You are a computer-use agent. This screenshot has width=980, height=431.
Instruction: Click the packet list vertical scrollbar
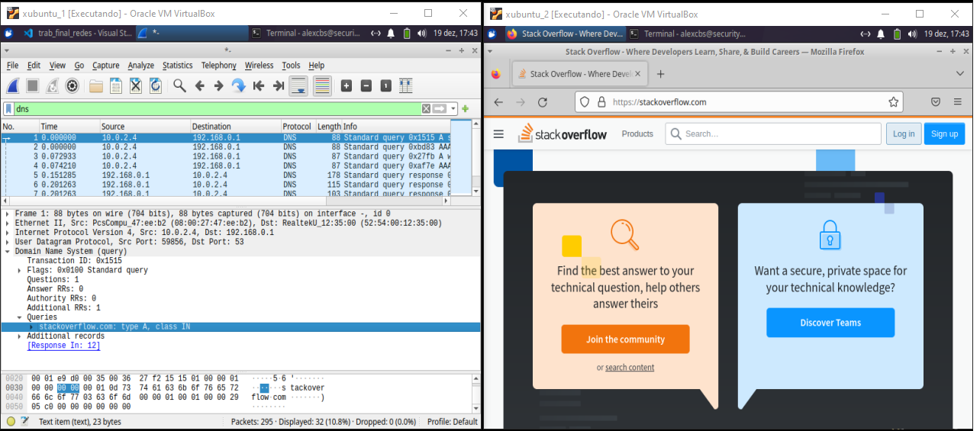click(475, 158)
